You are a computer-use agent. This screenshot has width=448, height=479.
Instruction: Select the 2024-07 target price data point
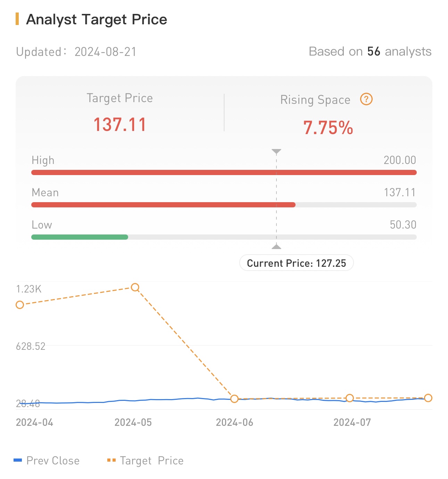tap(350, 398)
